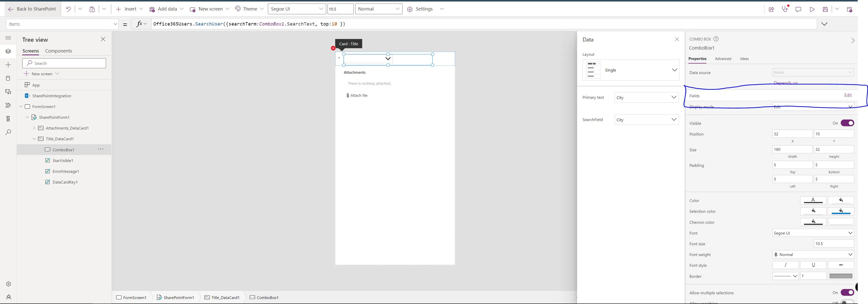
Task: Click the Edit link beside Fields
Action: coord(848,95)
